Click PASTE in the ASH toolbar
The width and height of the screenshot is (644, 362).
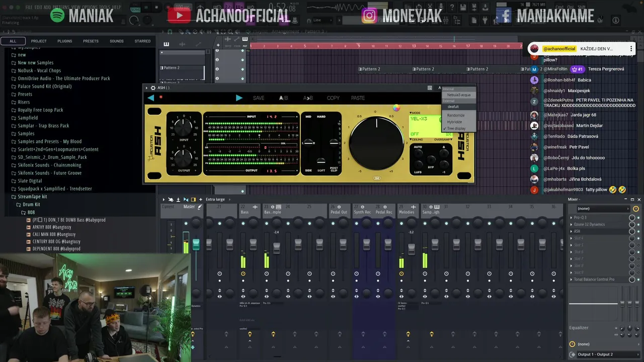(358, 98)
